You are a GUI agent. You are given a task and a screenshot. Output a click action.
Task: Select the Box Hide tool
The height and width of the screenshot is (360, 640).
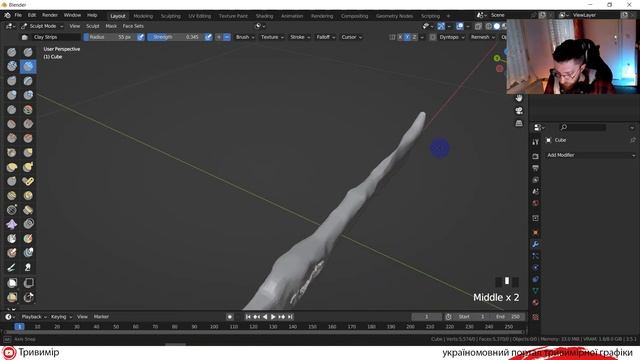pos(28,282)
